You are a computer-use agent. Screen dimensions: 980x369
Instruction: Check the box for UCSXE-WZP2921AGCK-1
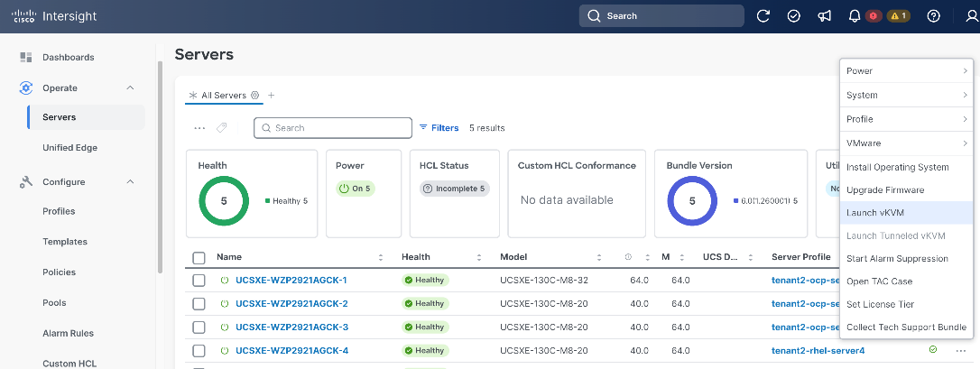pos(199,281)
